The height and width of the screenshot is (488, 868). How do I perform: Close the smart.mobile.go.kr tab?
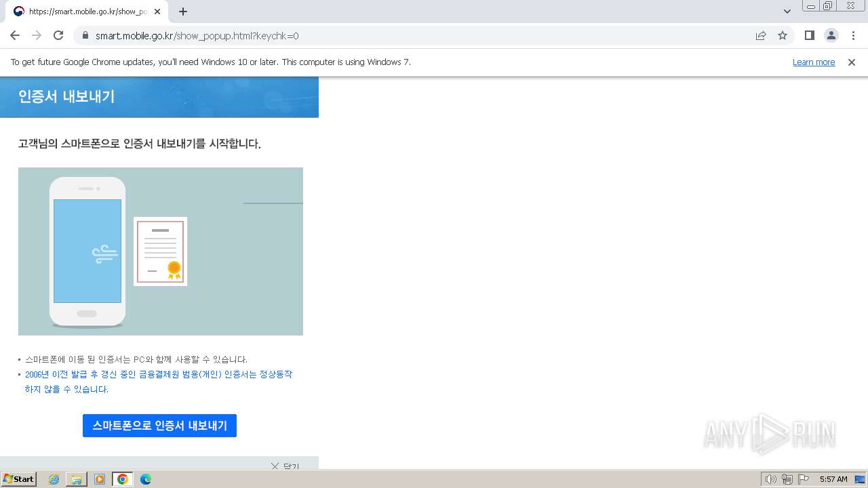pos(157,12)
